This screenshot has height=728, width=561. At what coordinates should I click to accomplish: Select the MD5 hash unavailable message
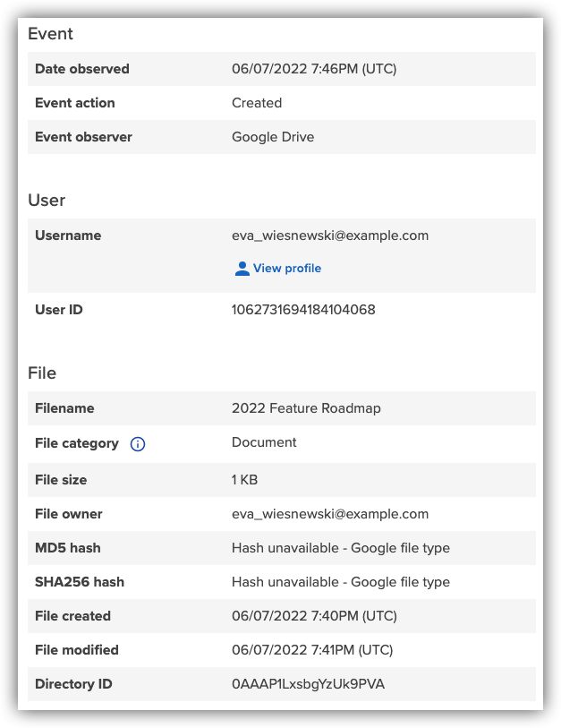coord(340,547)
